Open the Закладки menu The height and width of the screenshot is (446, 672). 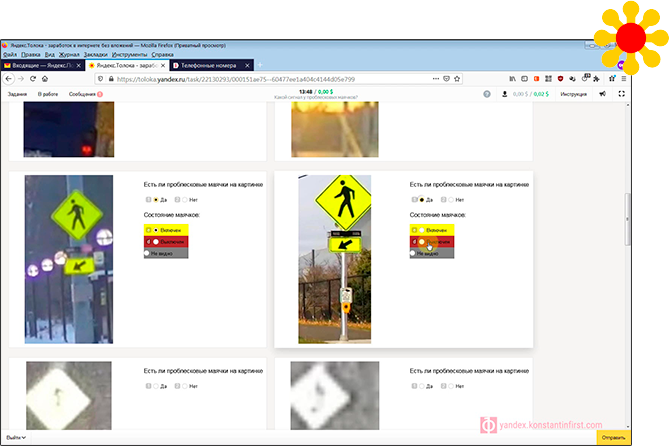pos(96,54)
